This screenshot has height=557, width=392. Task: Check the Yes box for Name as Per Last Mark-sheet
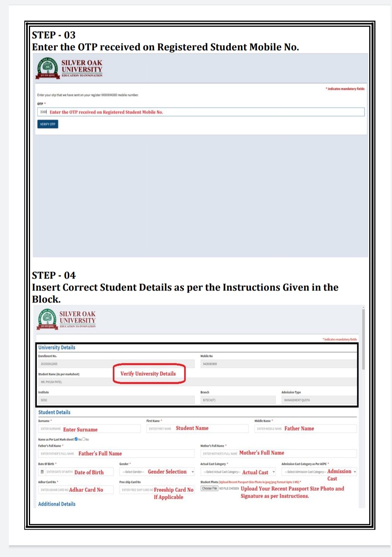coord(76,439)
